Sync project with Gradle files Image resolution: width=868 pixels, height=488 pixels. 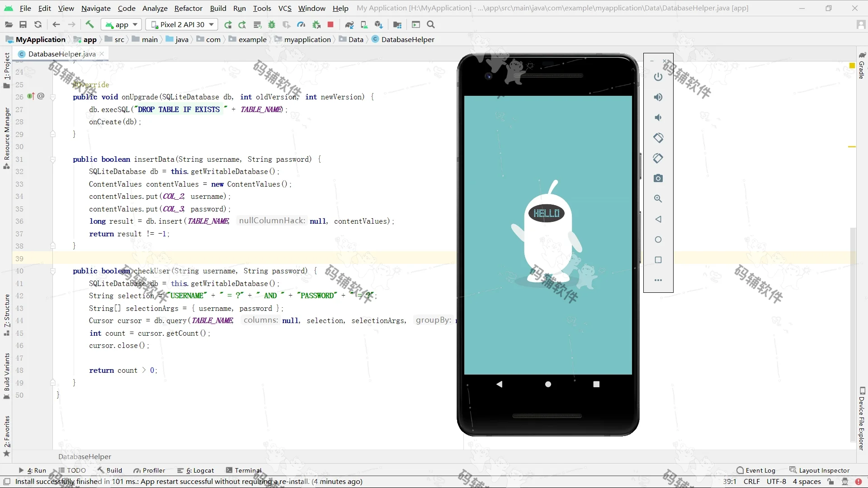coord(349,24)
